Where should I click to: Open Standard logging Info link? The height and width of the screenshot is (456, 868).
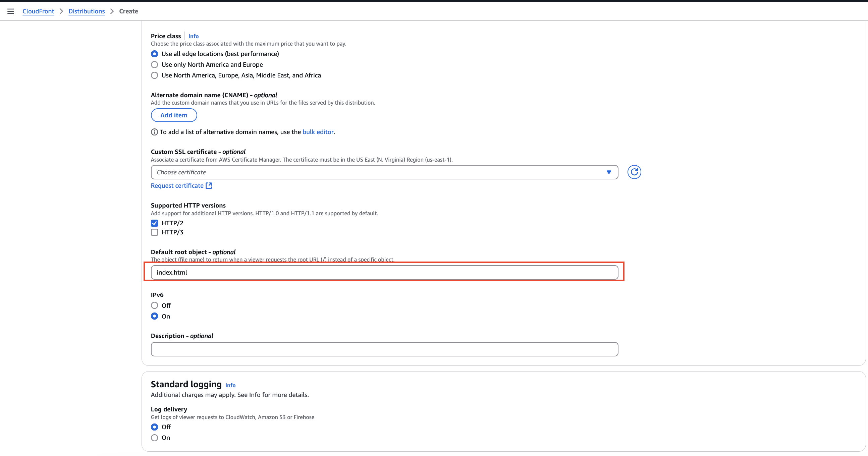point(230,385)
